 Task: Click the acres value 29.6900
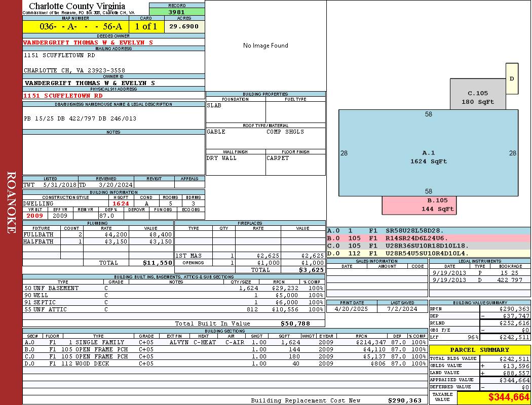click(x=184, y=26)
